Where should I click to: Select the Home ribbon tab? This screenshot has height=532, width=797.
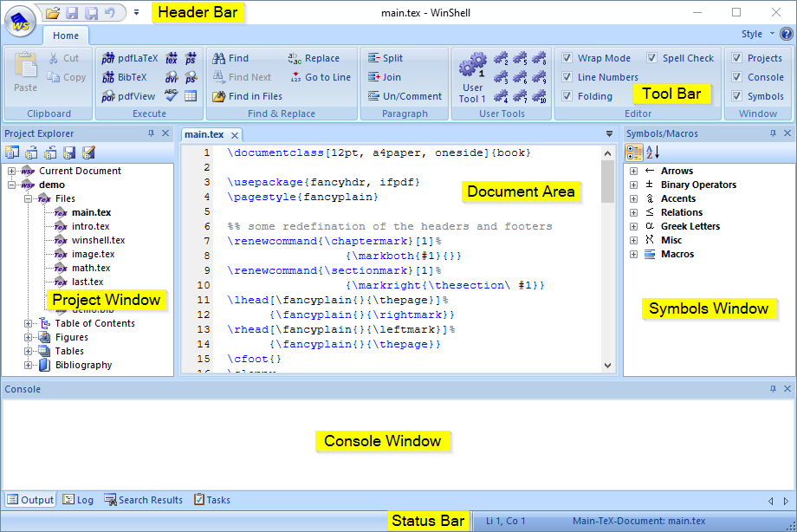click(66, 36)
